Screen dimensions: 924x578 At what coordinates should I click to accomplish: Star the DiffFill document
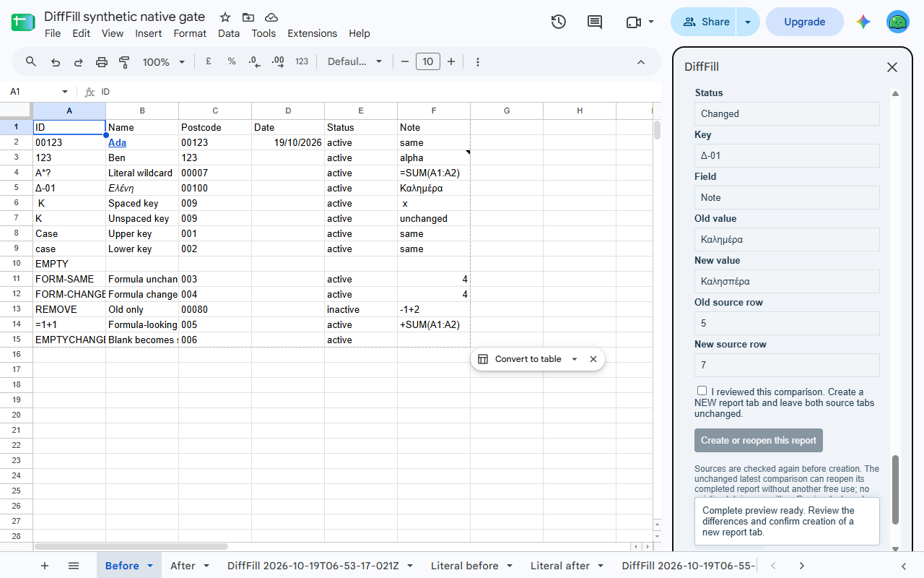click(x=225, y=17)
